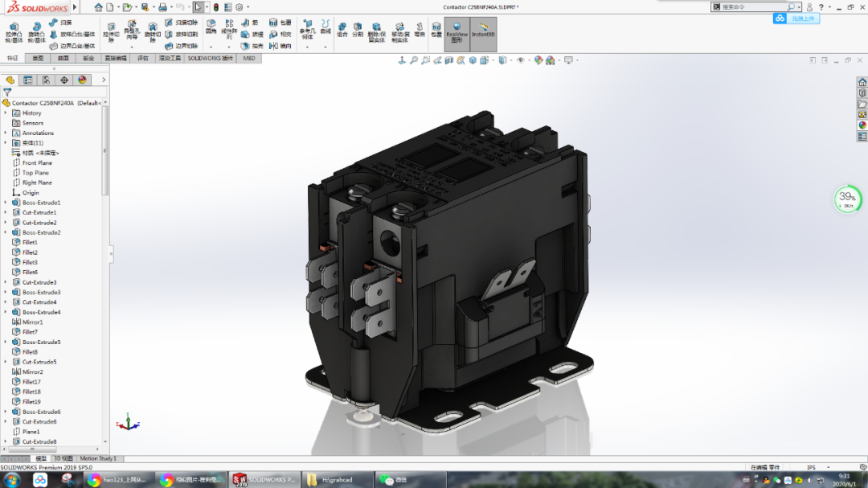Screen dimensions: 868x488
Task: Open the Hole Wizard tool
Action: point(132,31)
